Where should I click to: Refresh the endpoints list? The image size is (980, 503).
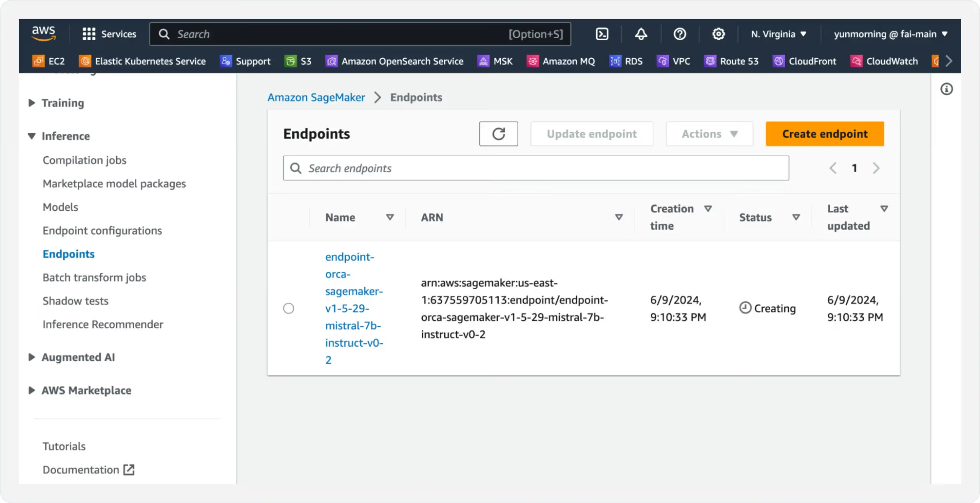[498, 134]
